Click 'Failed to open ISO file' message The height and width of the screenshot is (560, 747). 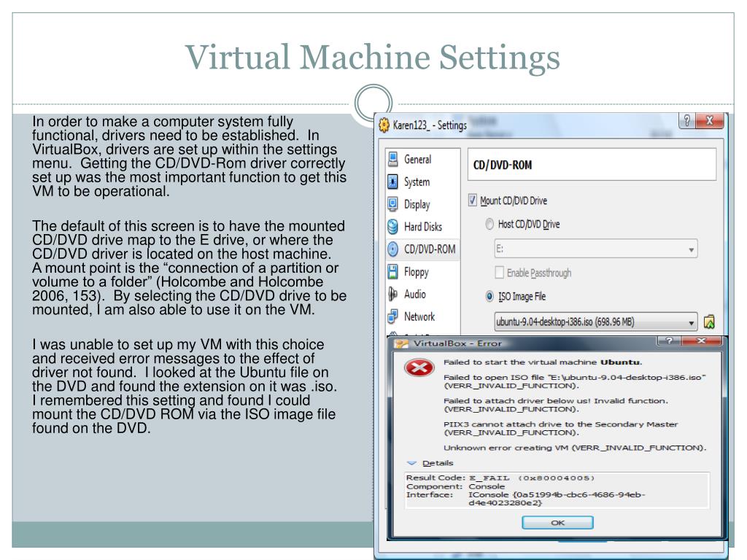coord(575,381)
